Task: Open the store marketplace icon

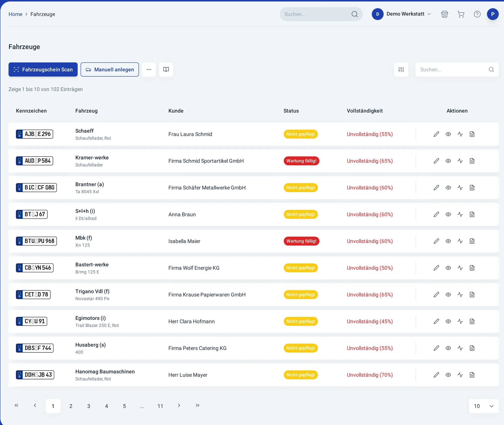Action: (x=445, y=14)
